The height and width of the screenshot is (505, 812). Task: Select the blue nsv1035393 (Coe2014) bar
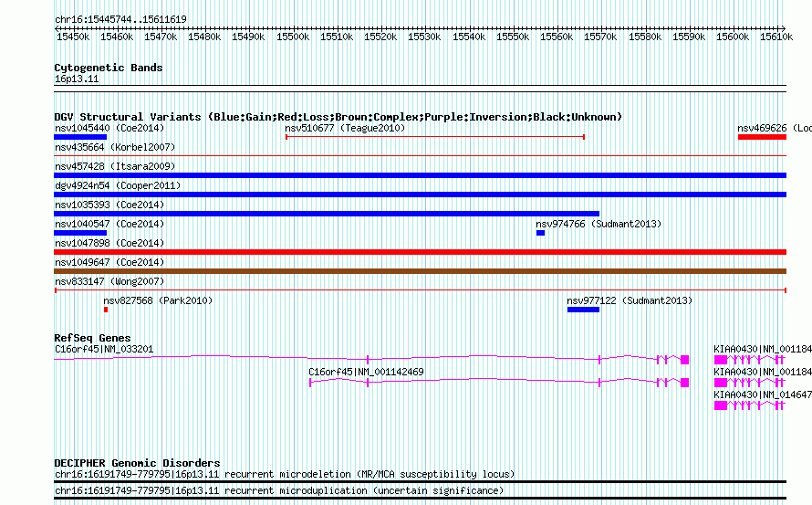click(327, 214)
